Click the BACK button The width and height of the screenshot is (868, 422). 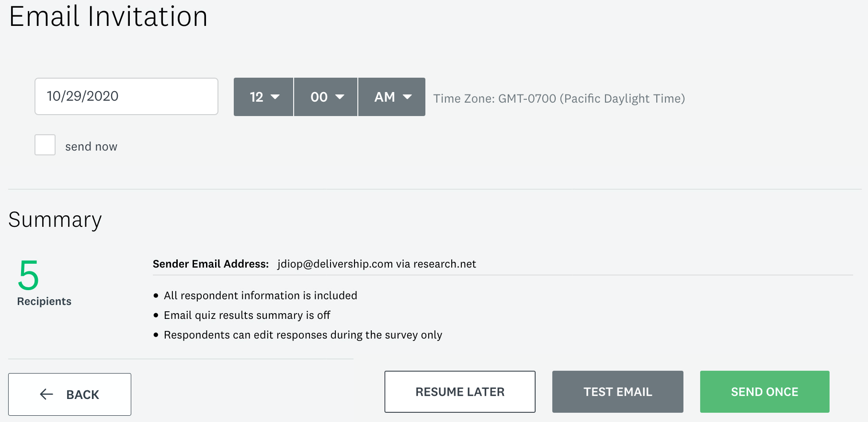[x=69, y=394]
